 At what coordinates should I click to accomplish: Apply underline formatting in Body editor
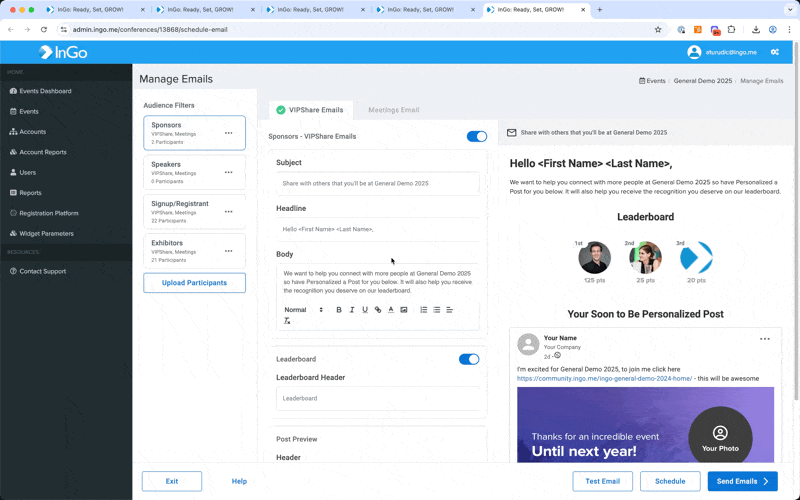(365, 310)
